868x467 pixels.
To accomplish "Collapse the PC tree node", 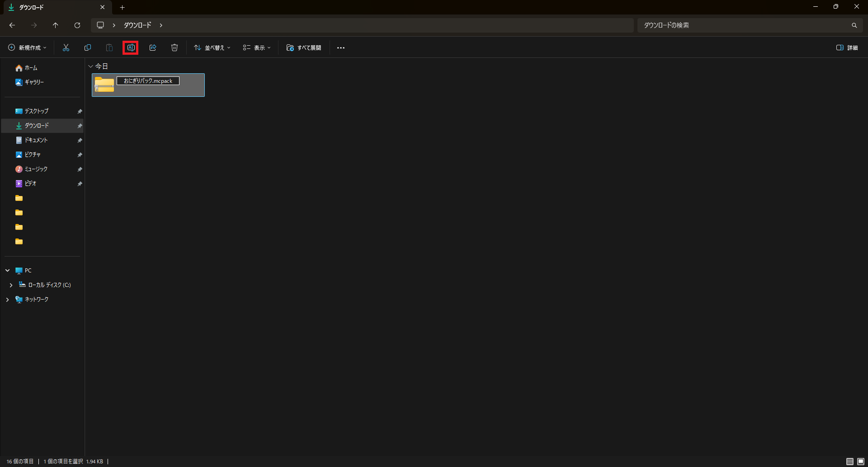I will click(8, 271).
